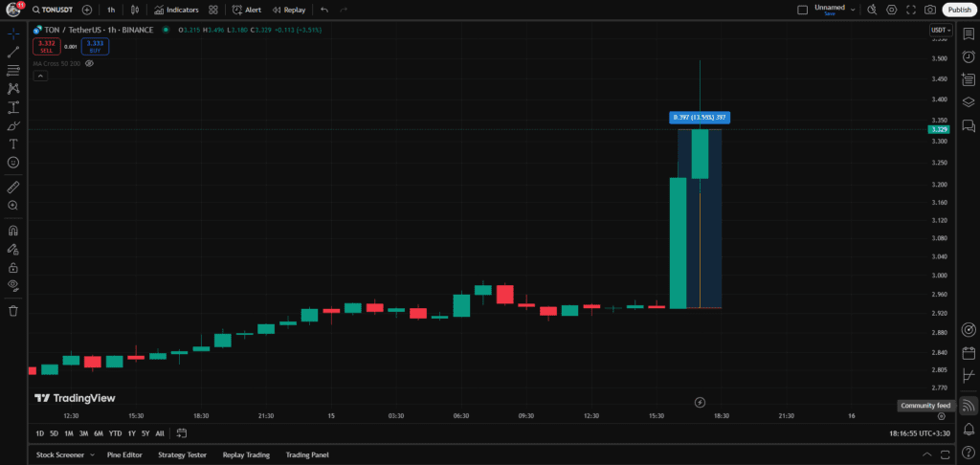Viewport: 980px width, 465px height.
Task: Open the chats panel
Action: [x=969, y=125]
